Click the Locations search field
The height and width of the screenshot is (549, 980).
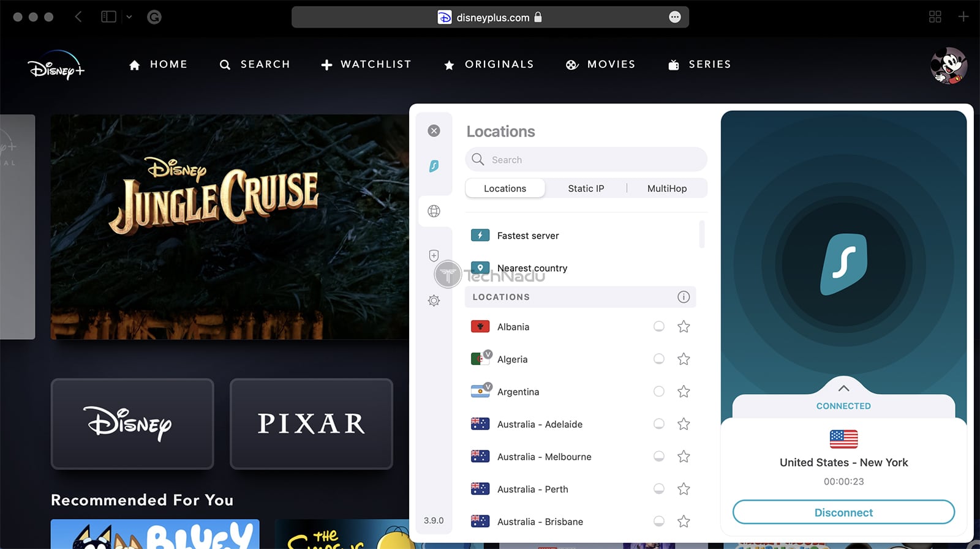click(586, 159)
